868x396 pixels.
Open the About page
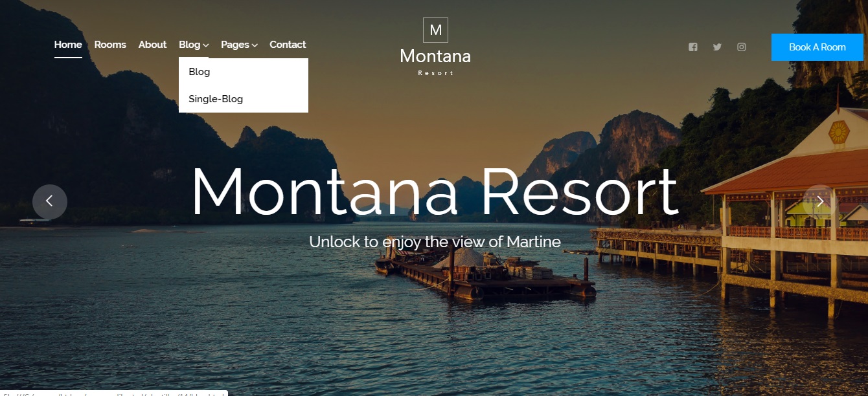coord(152,45)
